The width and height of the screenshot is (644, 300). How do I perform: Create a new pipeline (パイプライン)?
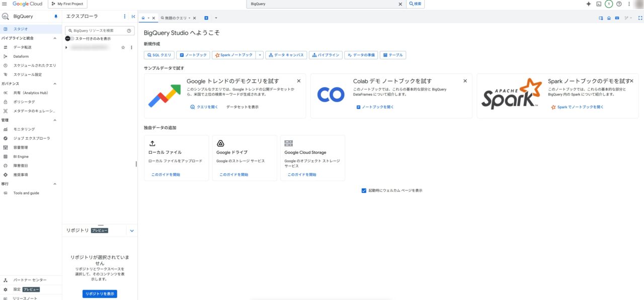point(326,55)
